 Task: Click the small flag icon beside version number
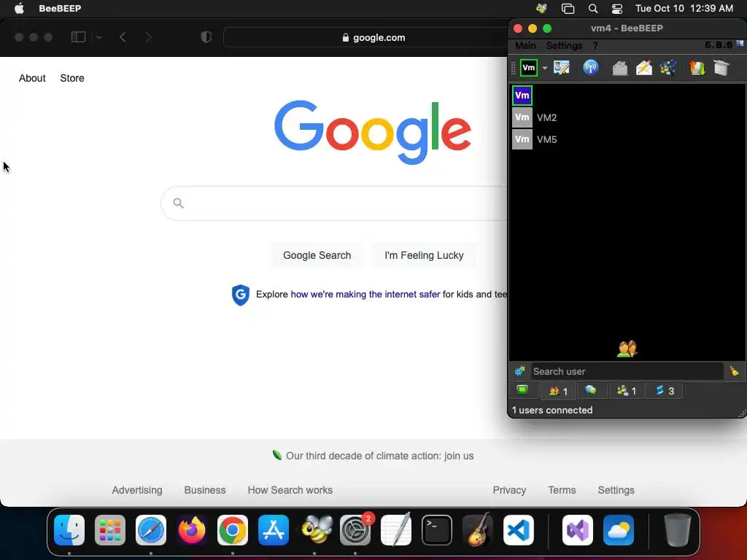tap(740, 43)
